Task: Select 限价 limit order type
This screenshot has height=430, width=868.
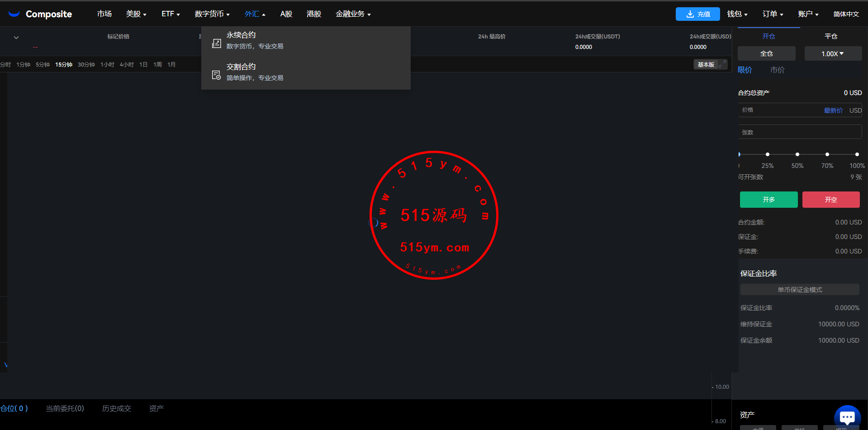Action: tap(745, 70)
